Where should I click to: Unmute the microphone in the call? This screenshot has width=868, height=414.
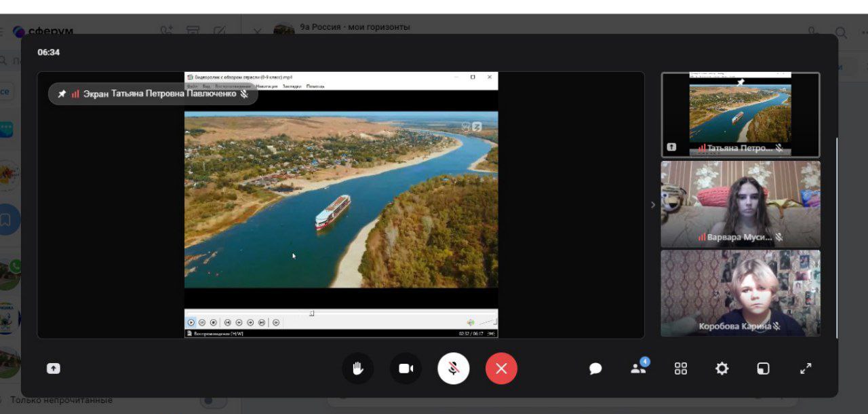pyautogui.click(x=454, y=369)
